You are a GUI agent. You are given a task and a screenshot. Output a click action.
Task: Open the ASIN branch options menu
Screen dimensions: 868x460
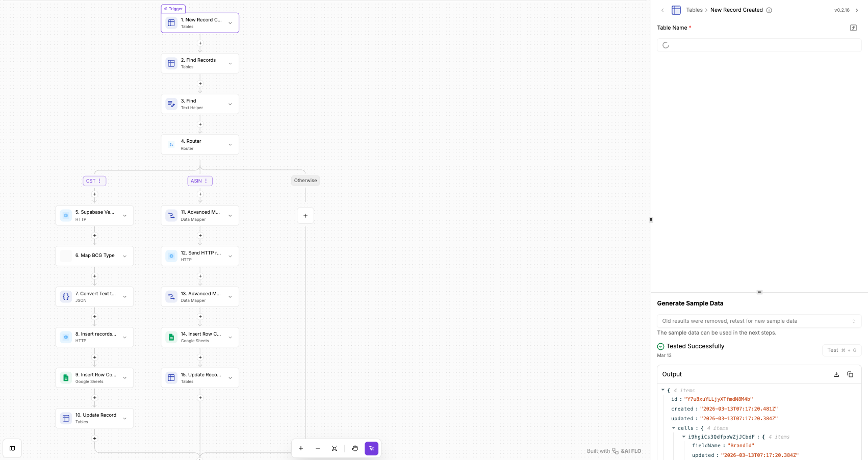pos(206,181)
